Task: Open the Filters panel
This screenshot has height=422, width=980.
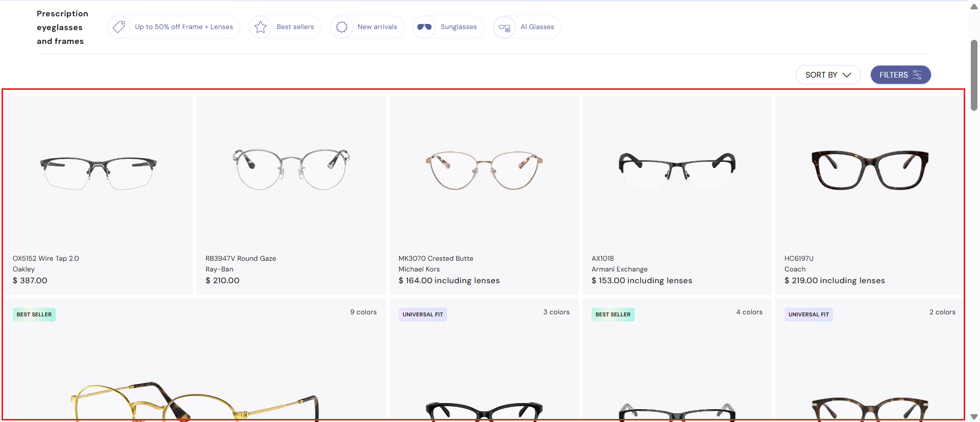Action: tap(893, 75)
